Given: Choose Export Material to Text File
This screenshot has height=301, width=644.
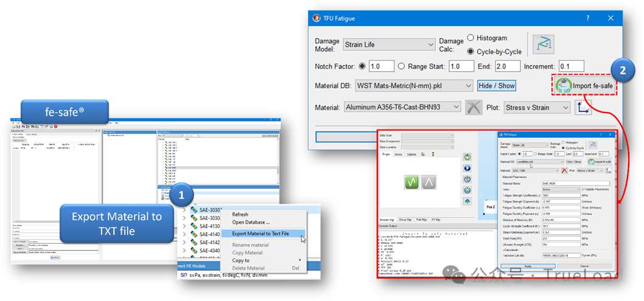Looking at the screenshot, I should click(264, 234).
